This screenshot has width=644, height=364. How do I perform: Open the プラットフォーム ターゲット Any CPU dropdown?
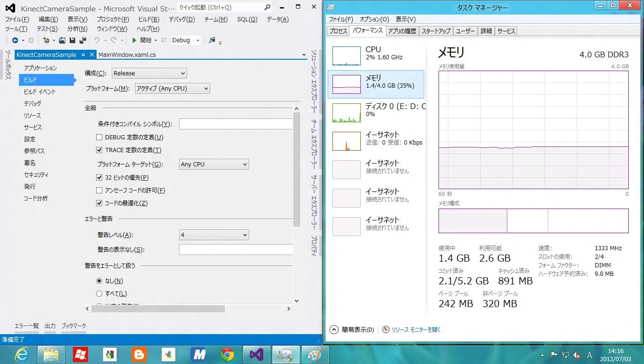click(214, 164)
